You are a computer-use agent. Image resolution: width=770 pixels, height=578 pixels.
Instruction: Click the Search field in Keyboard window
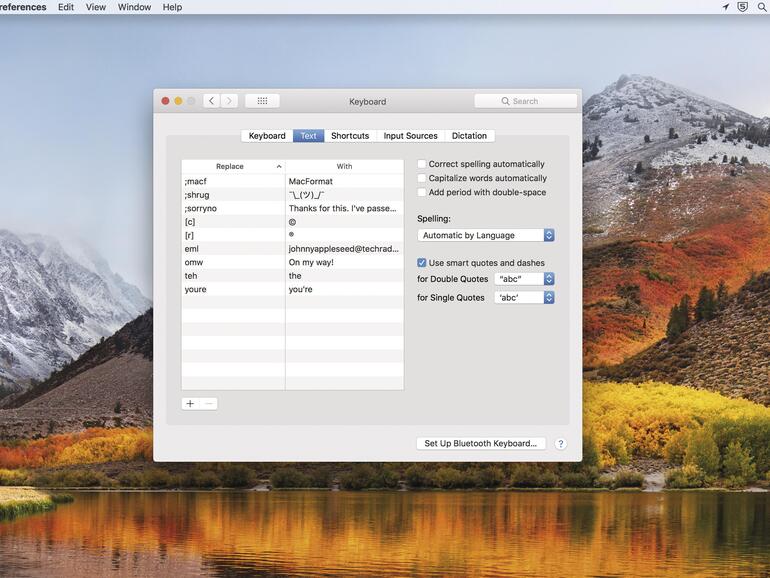526,101
